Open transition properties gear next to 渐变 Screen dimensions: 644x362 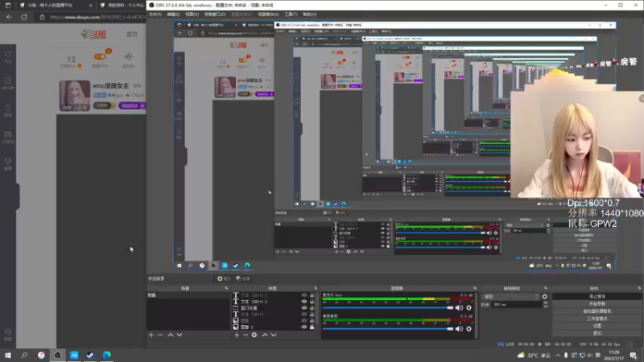tap(545, 296)
